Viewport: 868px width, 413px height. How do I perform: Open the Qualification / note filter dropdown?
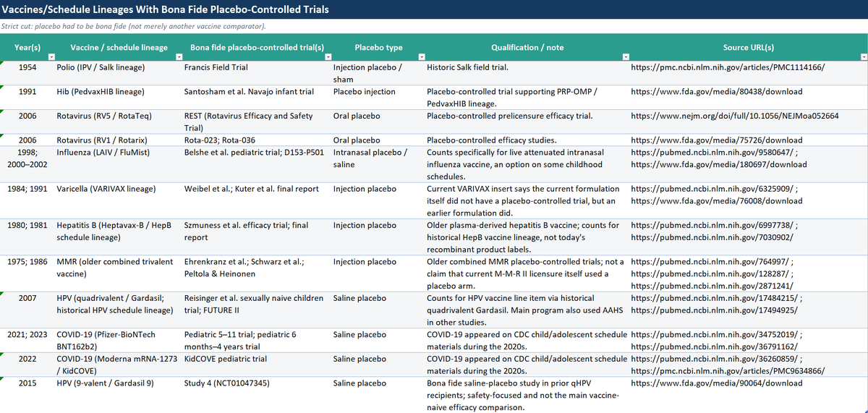(x=626, y=56)
